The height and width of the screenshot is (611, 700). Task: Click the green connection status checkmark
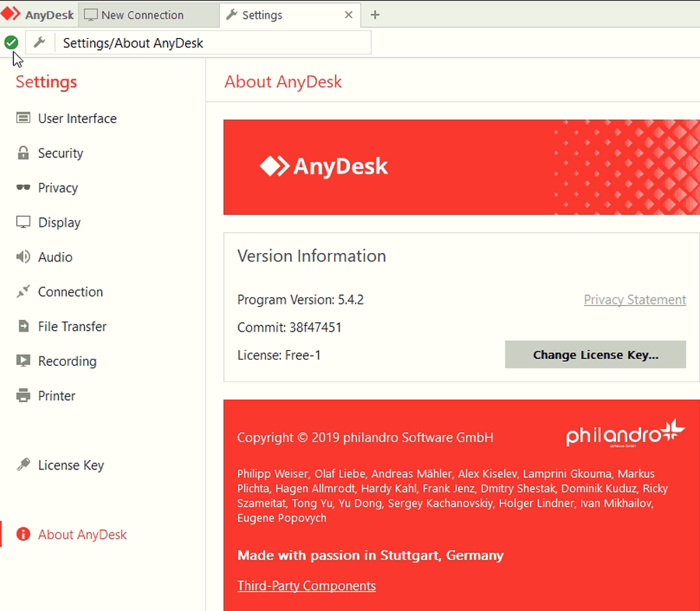pos(11,42)
